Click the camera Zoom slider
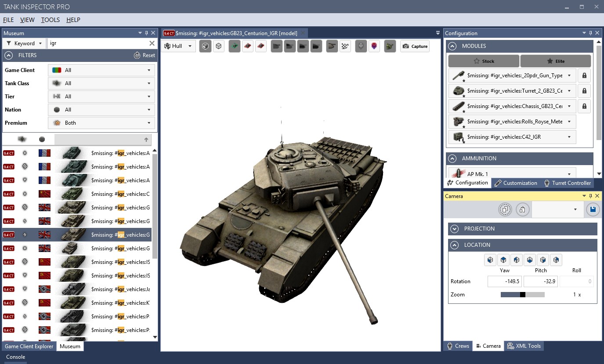The width and height of the screenshot is (604, 364). pyautogui.click(x=522, y=295)
